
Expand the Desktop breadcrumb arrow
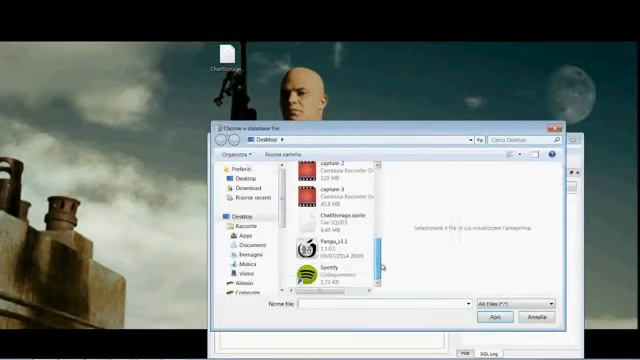pos(282,140)
